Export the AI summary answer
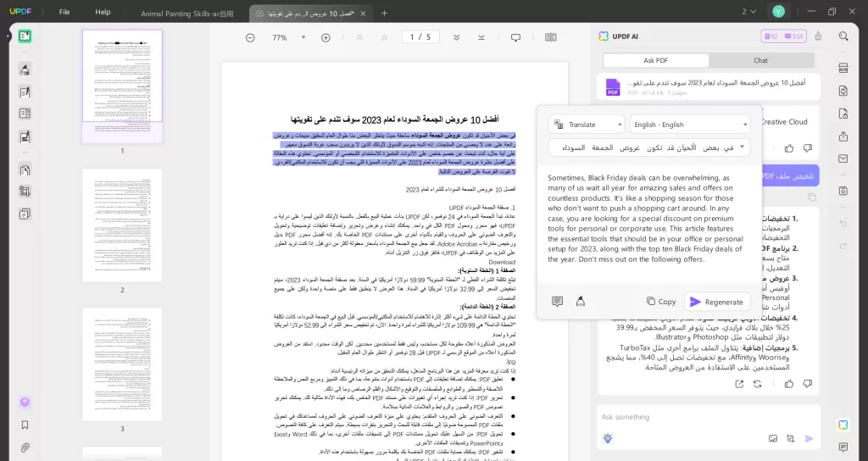The width and height of the screenshot is (868, 461). coord(739,384)
